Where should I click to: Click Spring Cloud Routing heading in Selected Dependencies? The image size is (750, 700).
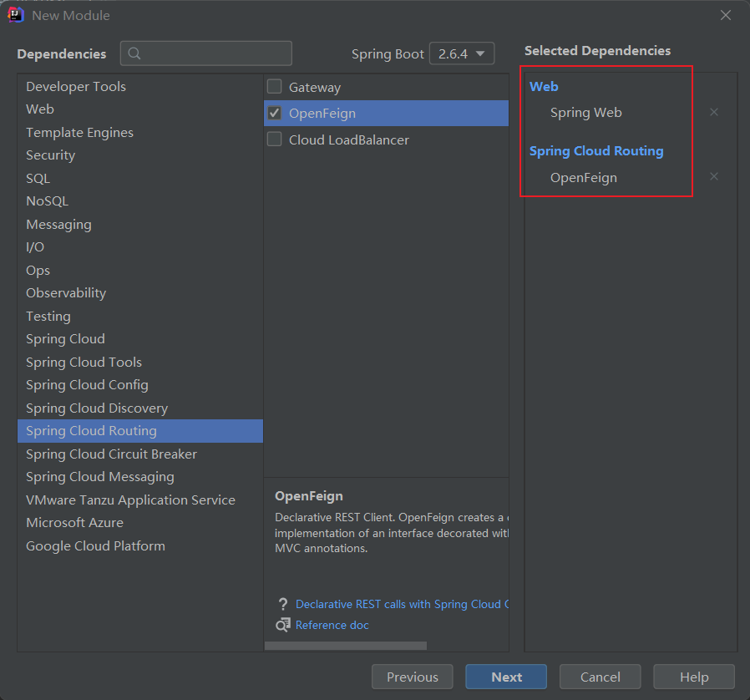pos(596,151)
